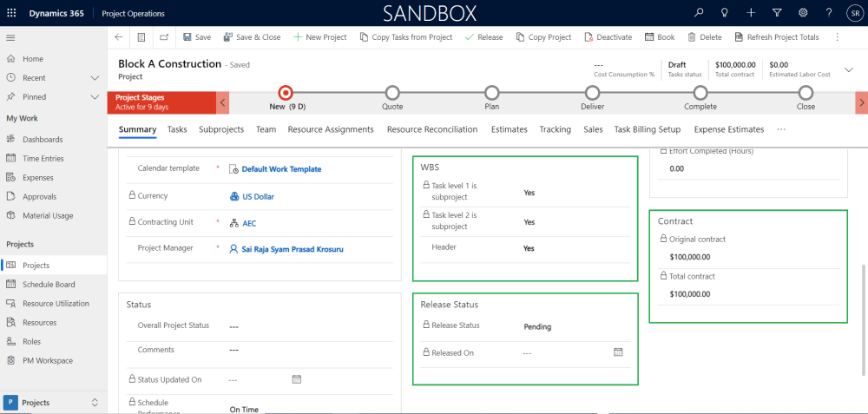Open Default Work Template link

[281, 169]
